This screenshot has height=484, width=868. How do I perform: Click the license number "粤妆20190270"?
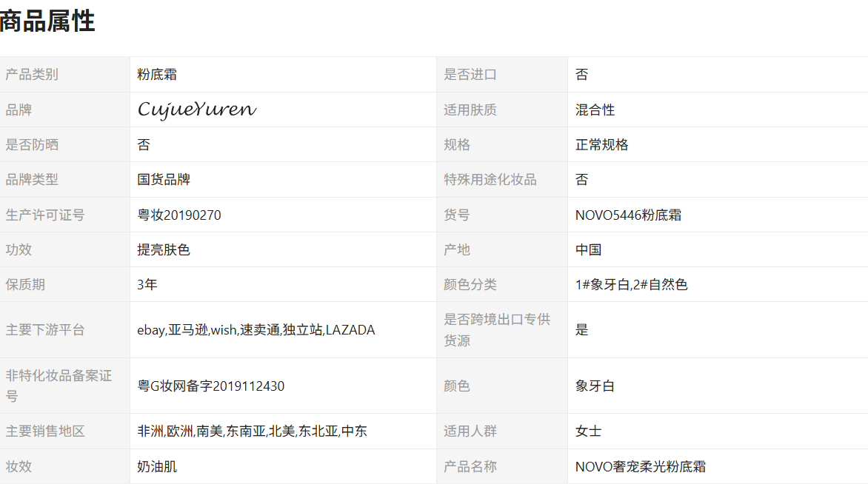(179, 215)
